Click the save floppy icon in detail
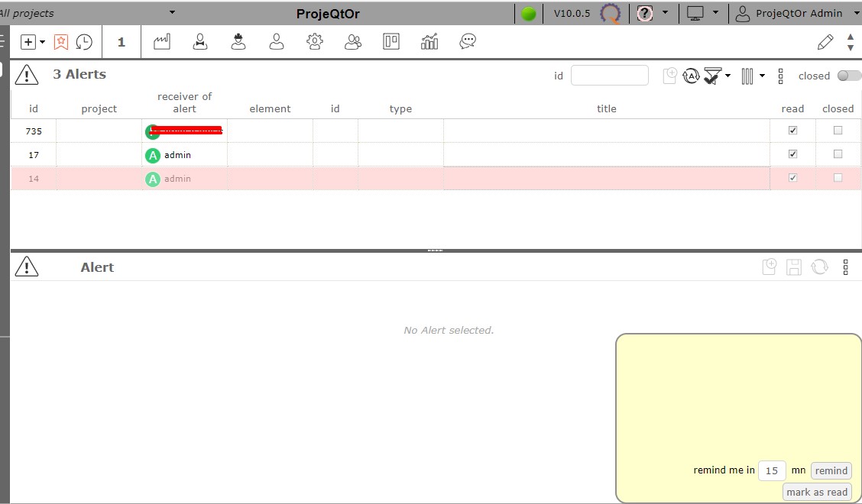 [x=794, y=267]
